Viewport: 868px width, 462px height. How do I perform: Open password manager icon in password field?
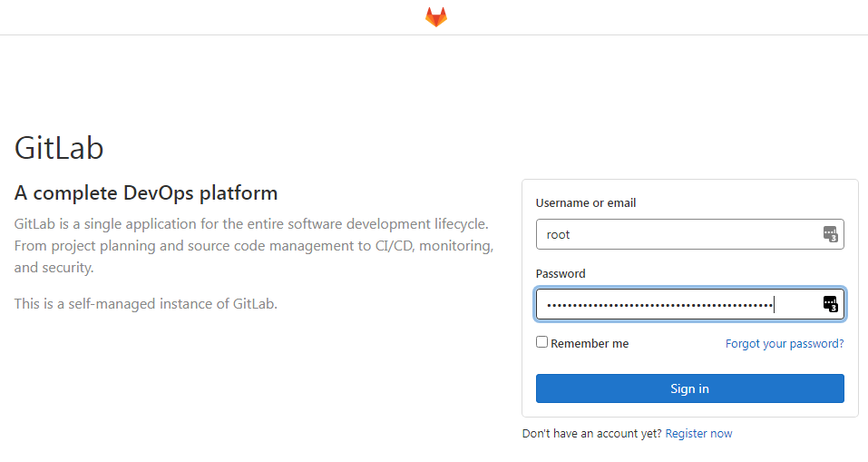[x=830, y=304]
